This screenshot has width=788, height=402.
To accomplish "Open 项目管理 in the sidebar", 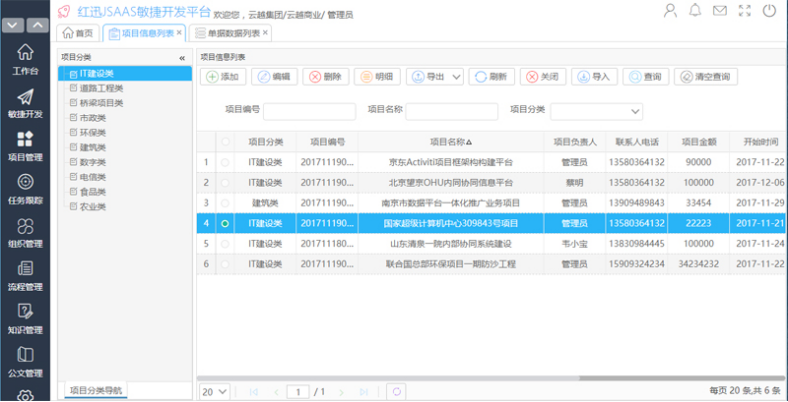I will (x=25, y=146).
